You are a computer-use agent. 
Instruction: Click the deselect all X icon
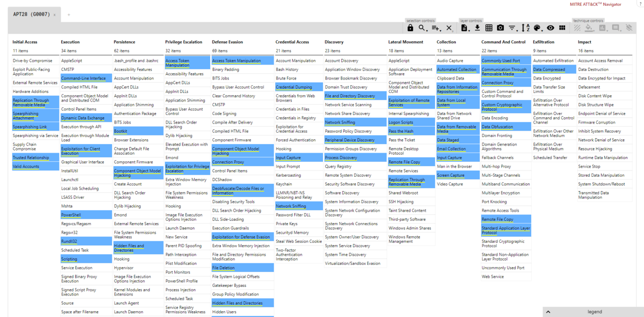pos(450,28)
